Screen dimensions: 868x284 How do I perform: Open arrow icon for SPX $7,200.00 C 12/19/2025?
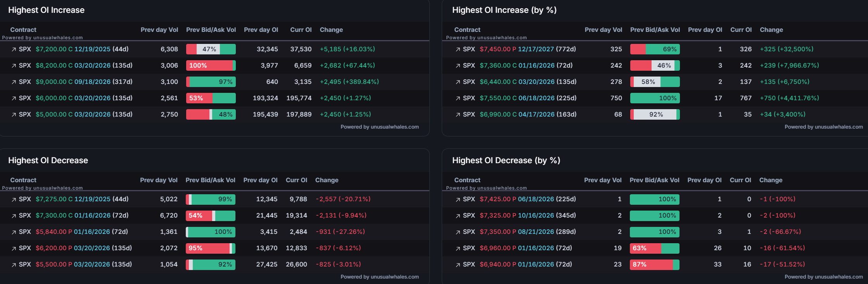pyautogui.click(x=14, y=49)
